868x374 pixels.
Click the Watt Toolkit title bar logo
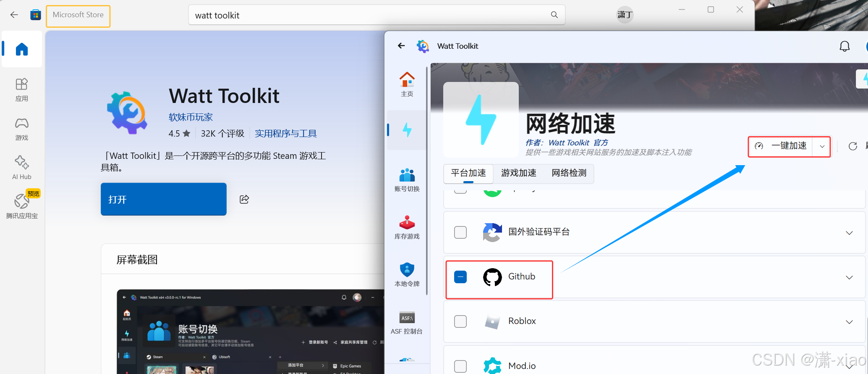[x=423, y=46]
